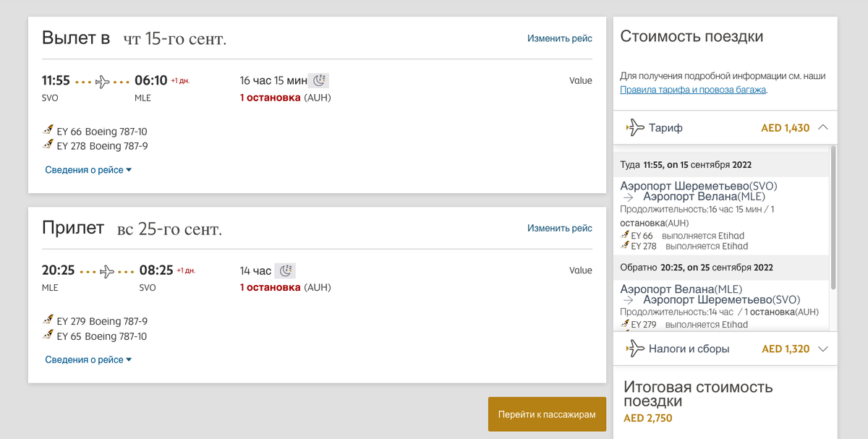Open Правила тарифа и провоза багажа link
Image resolution: width=868 pixels, height=439 pixels.
click(x=693, y=90)
